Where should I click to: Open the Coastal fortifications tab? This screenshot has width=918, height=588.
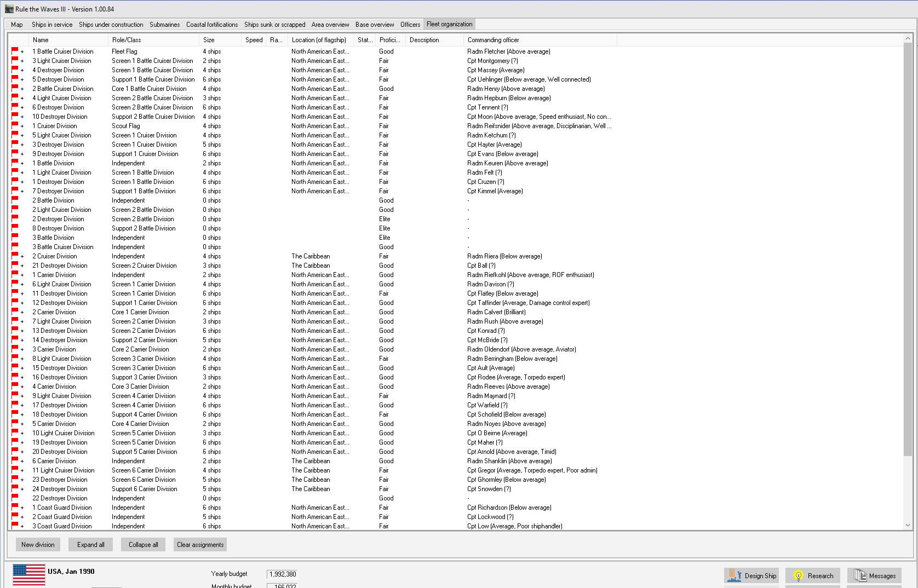tap(212, 25)
